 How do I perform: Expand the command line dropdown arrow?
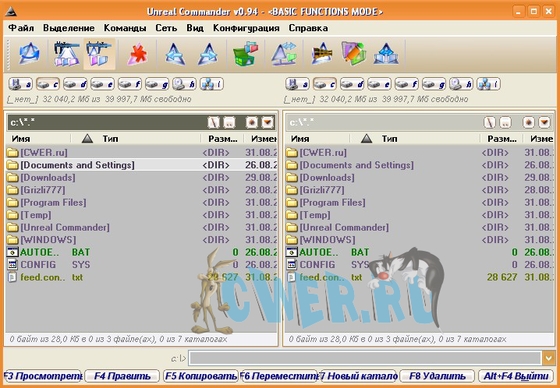click(549, 358)
